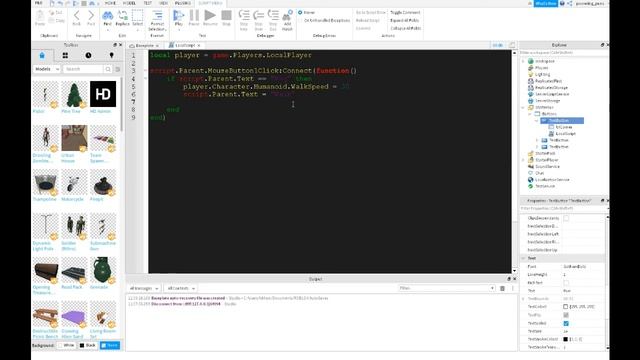Click the Step Into debugger icon
The image size is (640, 360).
pos(244,16)
